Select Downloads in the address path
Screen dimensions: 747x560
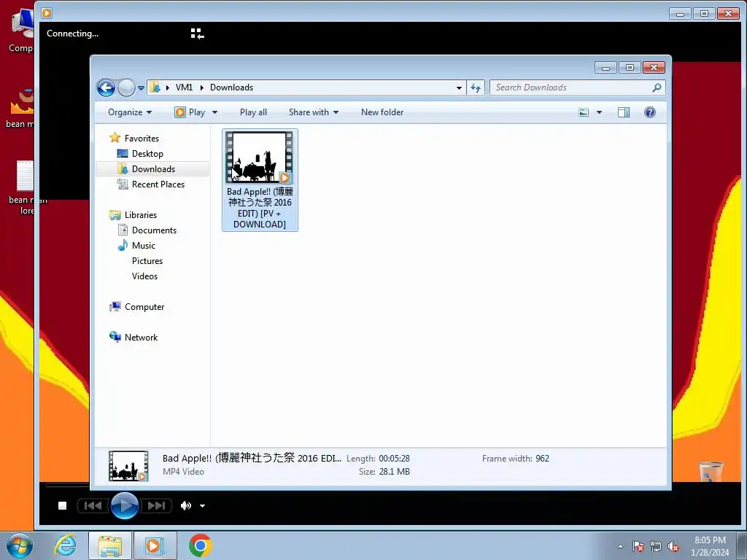pos(231,87)
